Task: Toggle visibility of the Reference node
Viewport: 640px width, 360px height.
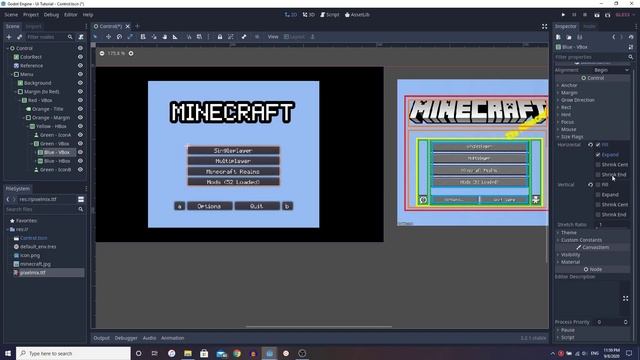Action: click(80, 66)
